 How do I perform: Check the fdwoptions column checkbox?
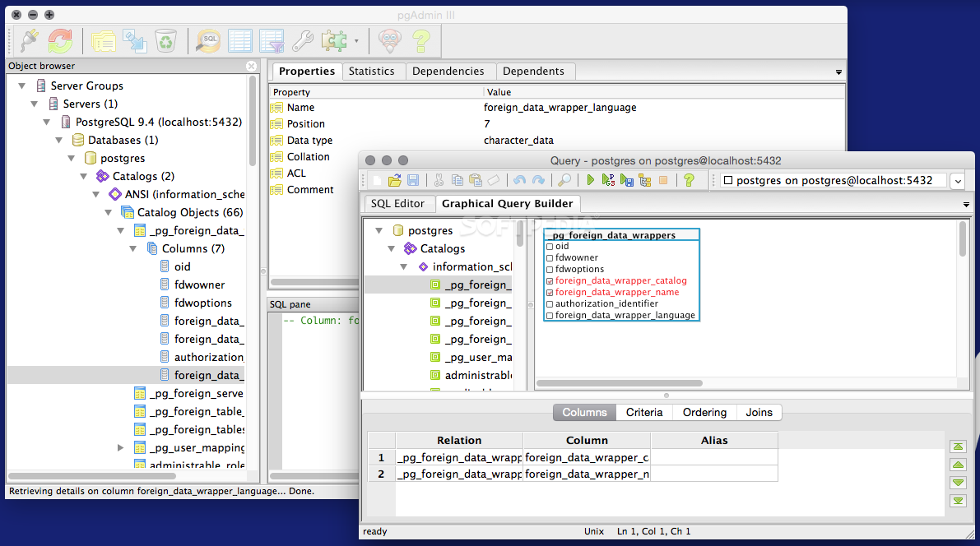(550, 270)
